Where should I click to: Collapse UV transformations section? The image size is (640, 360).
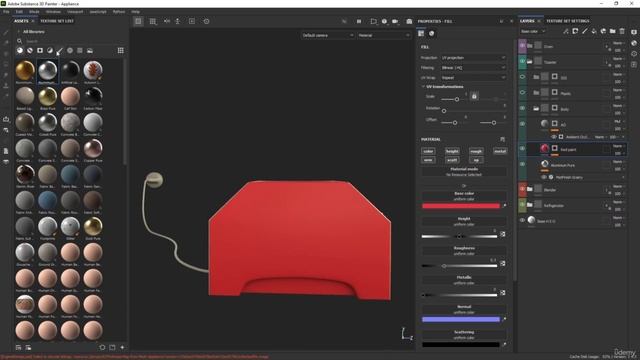coord(423,87)
